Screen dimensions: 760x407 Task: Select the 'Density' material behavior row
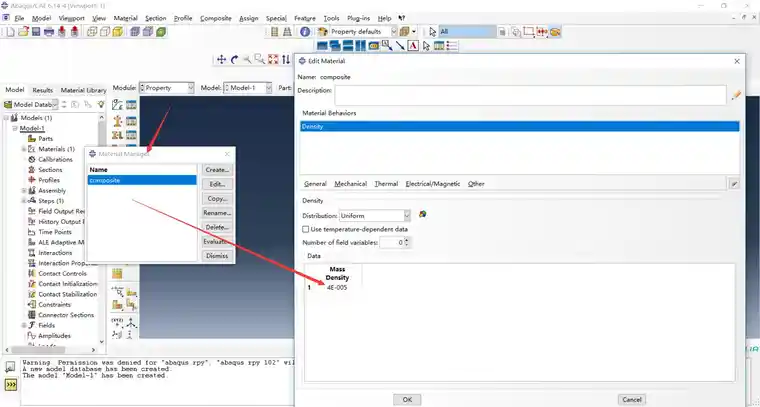pos(520,126)
